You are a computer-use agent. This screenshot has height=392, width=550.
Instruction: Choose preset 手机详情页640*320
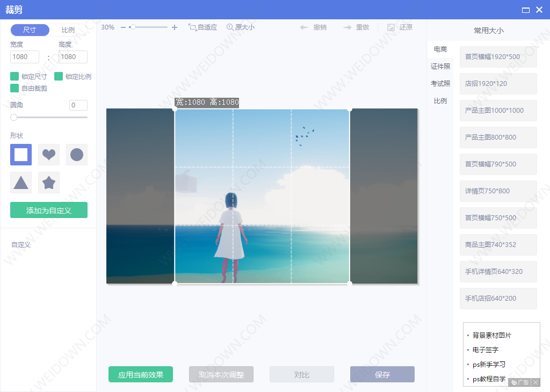coord(498,272)
